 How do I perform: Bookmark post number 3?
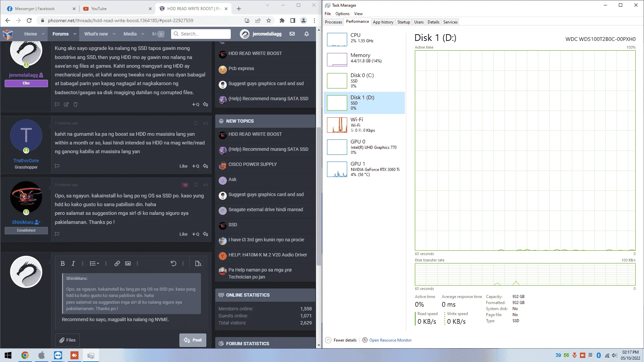click(x=196, y=123)
